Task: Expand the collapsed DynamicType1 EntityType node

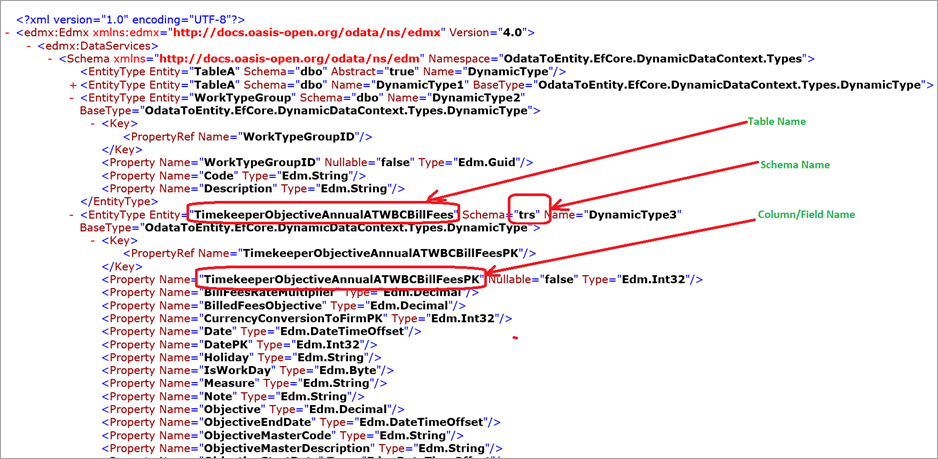Action: coord(72,86)
